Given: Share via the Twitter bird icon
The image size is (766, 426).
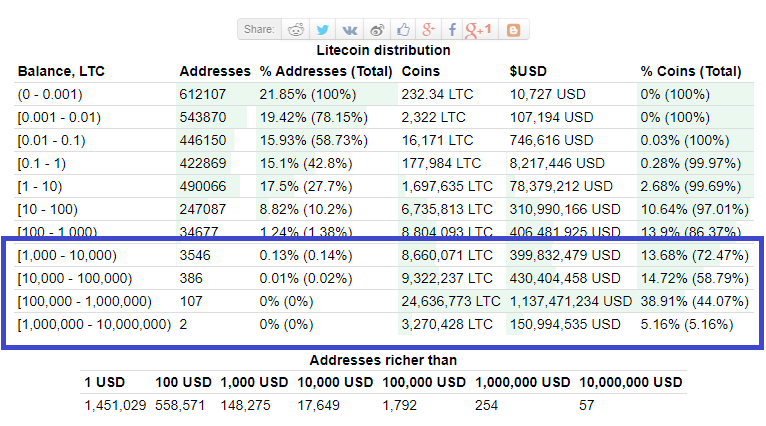Looking at the screenshot, I should (x=322, y=30).
